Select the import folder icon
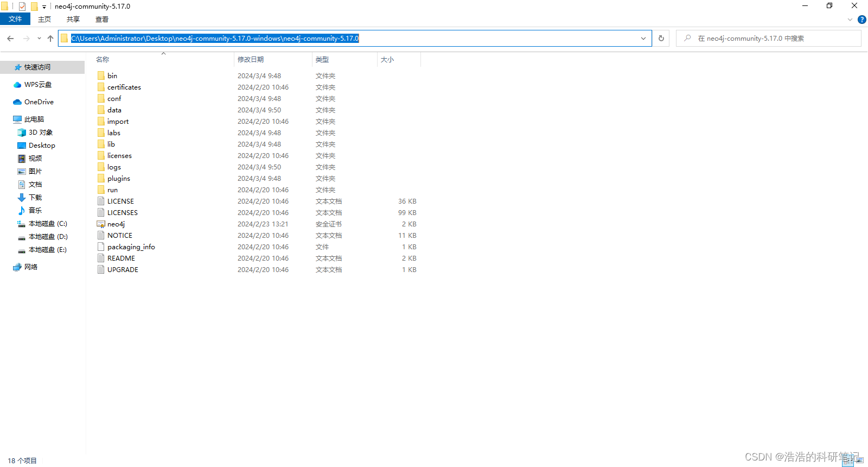868x467 pixels. [101, 121]
